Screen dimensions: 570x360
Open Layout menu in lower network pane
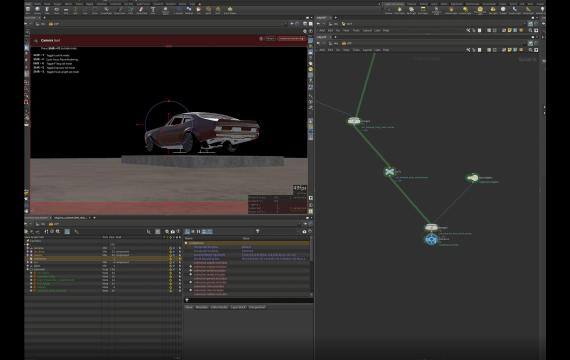point(367,50)
